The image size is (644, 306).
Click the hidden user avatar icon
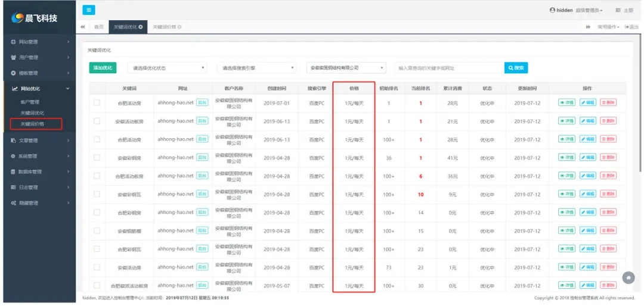(x=552, y=10)
